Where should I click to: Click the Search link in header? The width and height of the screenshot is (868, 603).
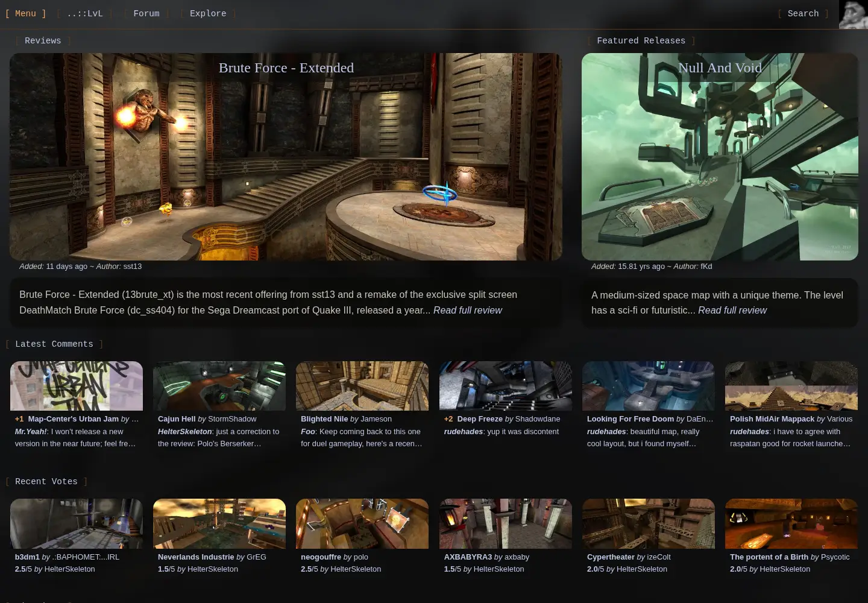pos(803,13)
